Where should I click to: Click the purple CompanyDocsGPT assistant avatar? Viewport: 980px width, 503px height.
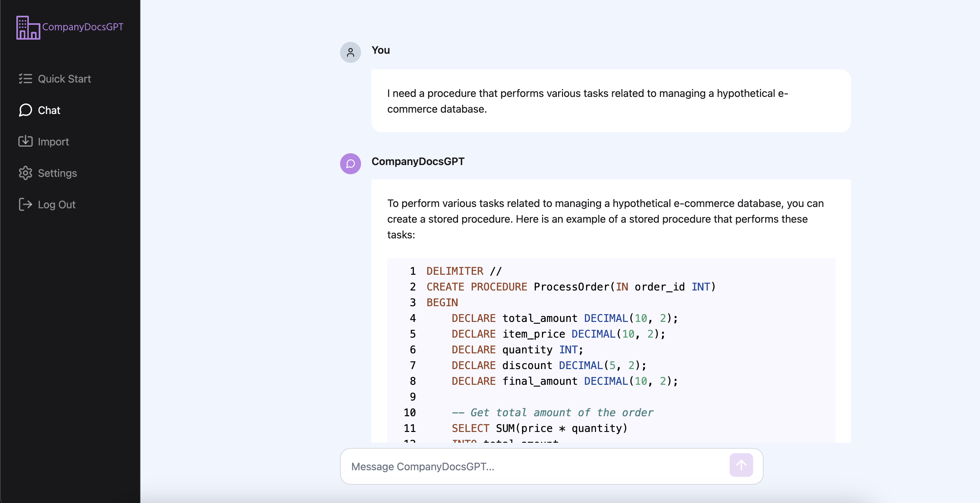pos(350,164)
